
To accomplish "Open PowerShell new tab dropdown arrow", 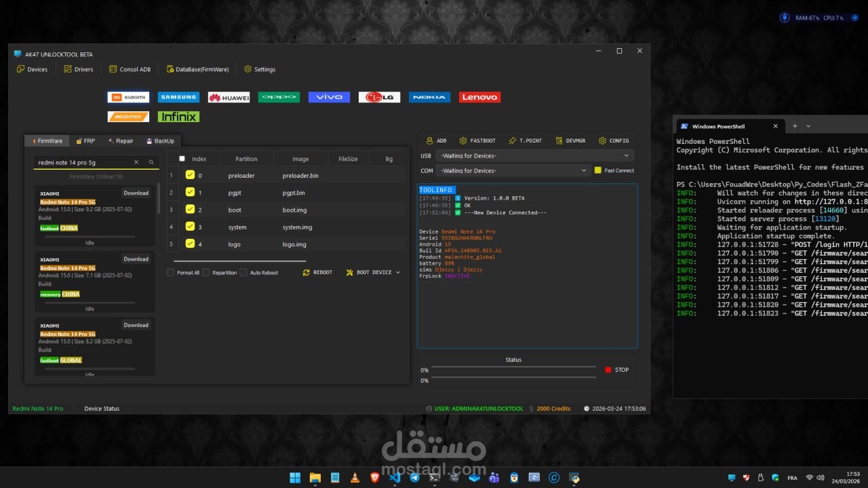I will (x=808, y=126).
